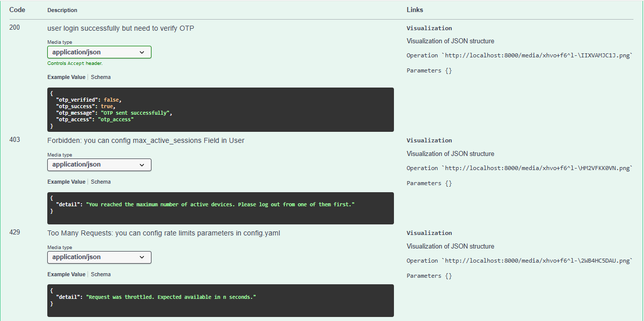Expand the media type dropdown for response 429

[x=99, y=258]
